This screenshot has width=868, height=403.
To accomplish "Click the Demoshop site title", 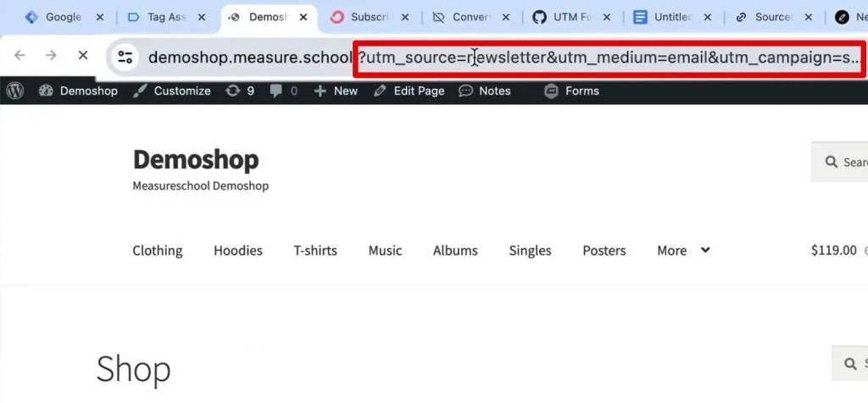I will click(x=196, y=160).
